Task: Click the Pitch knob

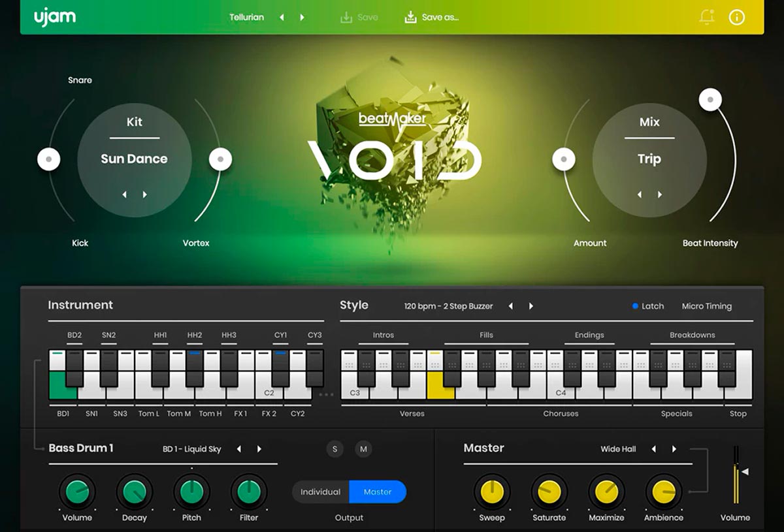Action: pyautogui.click(x=191, y=492)
